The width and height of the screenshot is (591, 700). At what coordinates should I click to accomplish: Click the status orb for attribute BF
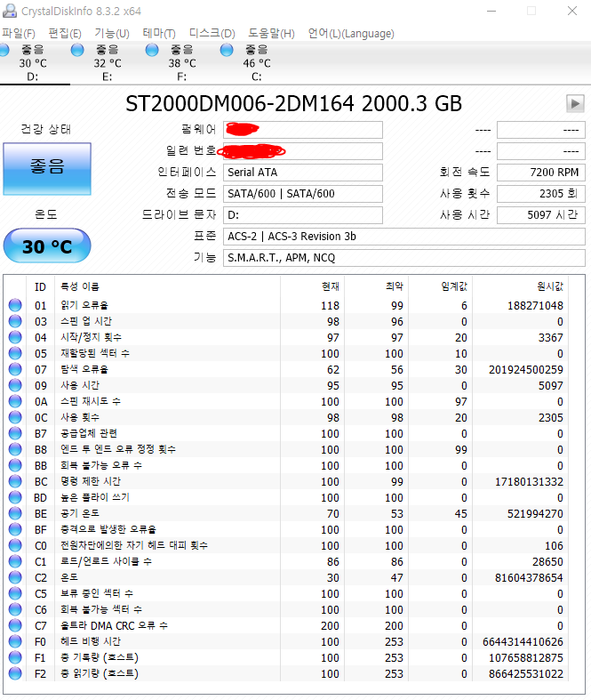pyautogui.click(x=15, y=529)
